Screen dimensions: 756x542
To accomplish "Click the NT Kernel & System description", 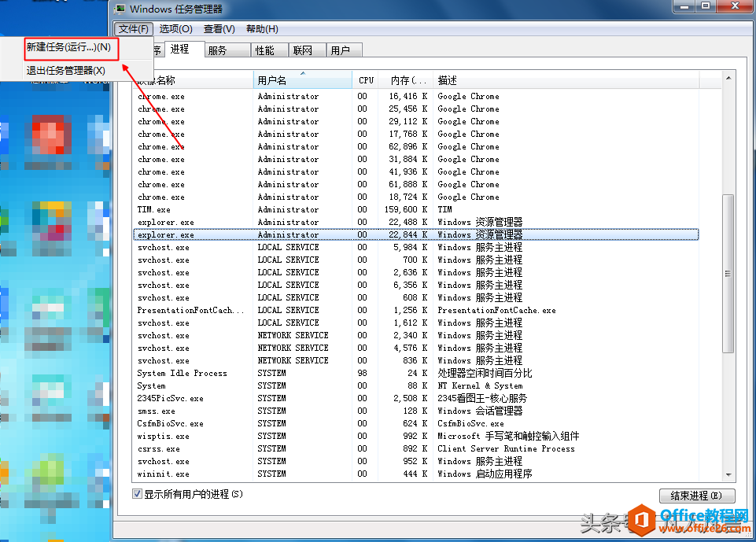I will [480, 385].
